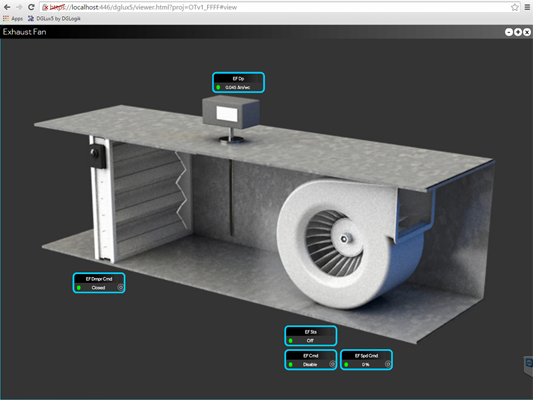Click the EF Sta Off status value
The image size is (533, 400).
(x=310, y=341)
